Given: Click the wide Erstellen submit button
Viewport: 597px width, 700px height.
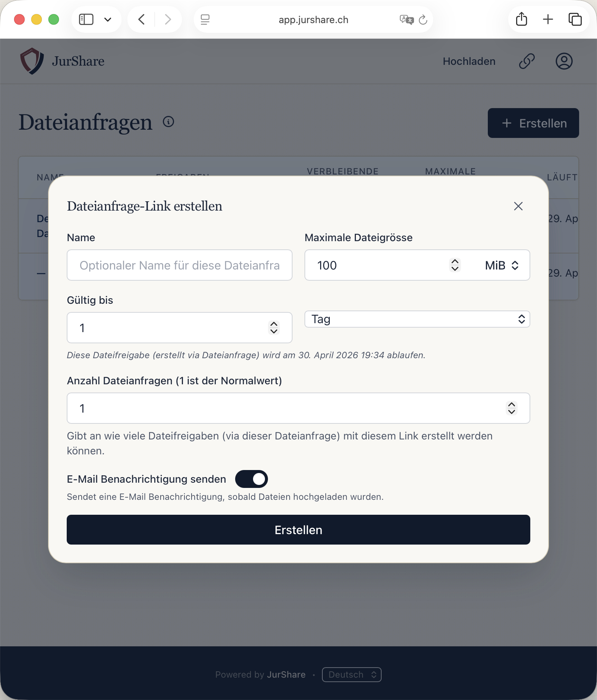Looking at the screenshot, I should 298,530.
